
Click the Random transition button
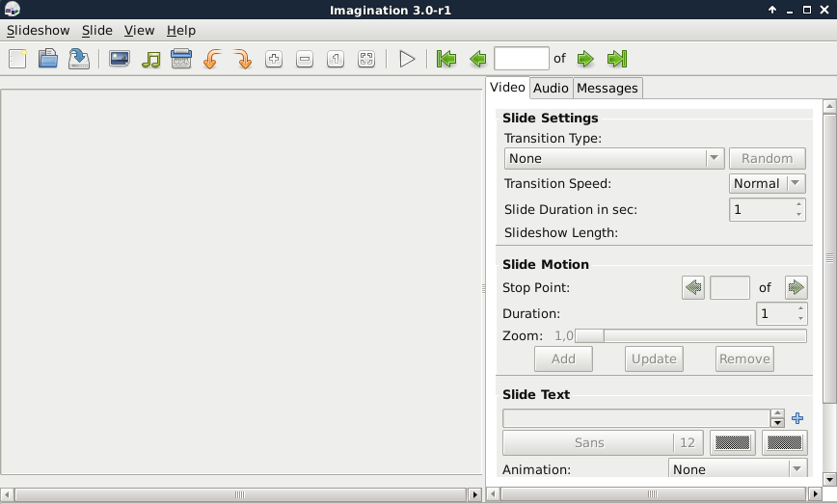click(x=767, y=158)
